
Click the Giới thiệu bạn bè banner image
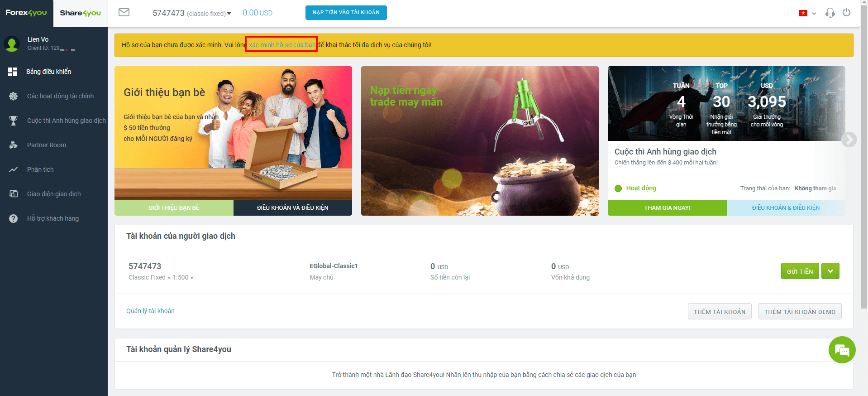tap(233, 133)
